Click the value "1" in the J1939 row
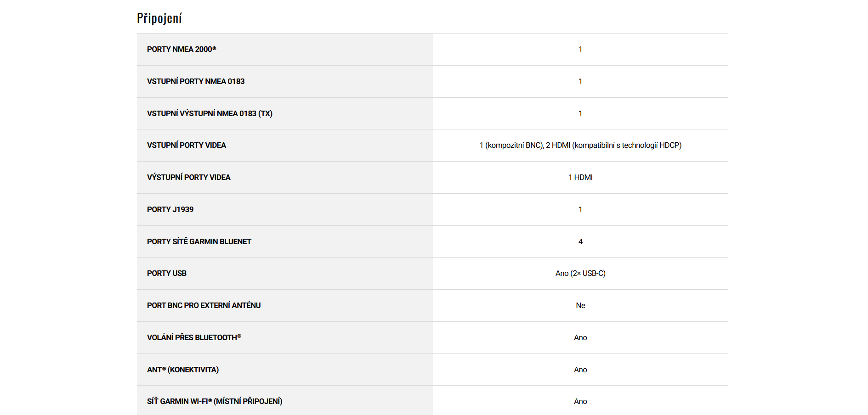This screenshot has height=415, width=868. 580,209
